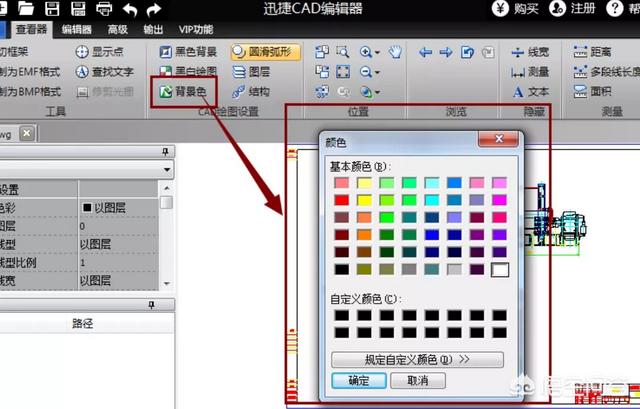Open 背景色 background color tool
640x409 pixels.
pyautogui.click(x=183, y=91)
